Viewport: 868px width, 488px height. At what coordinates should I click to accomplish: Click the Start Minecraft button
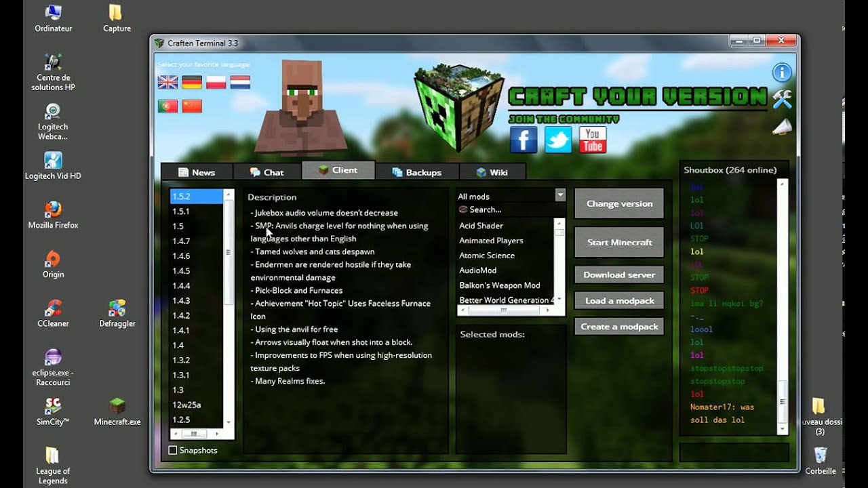[619, 242]
